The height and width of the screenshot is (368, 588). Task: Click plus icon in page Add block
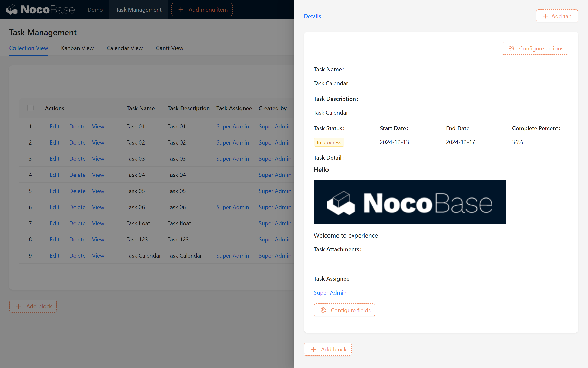coord(19,306)
